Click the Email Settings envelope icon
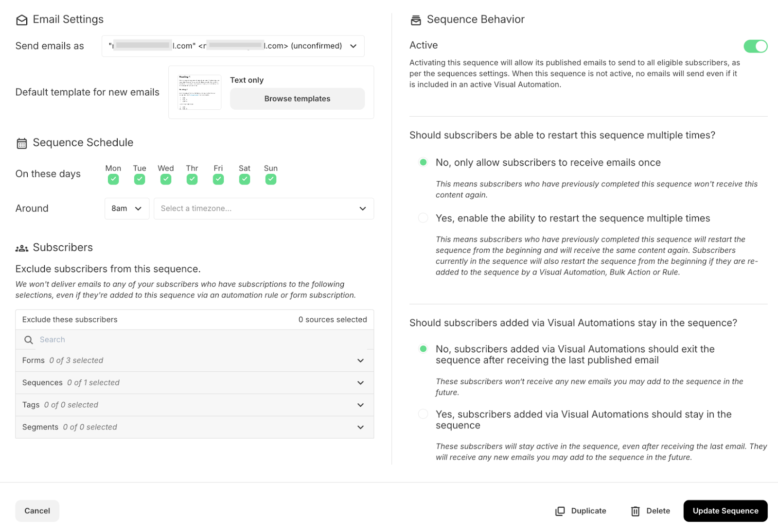 coord(22,20)
